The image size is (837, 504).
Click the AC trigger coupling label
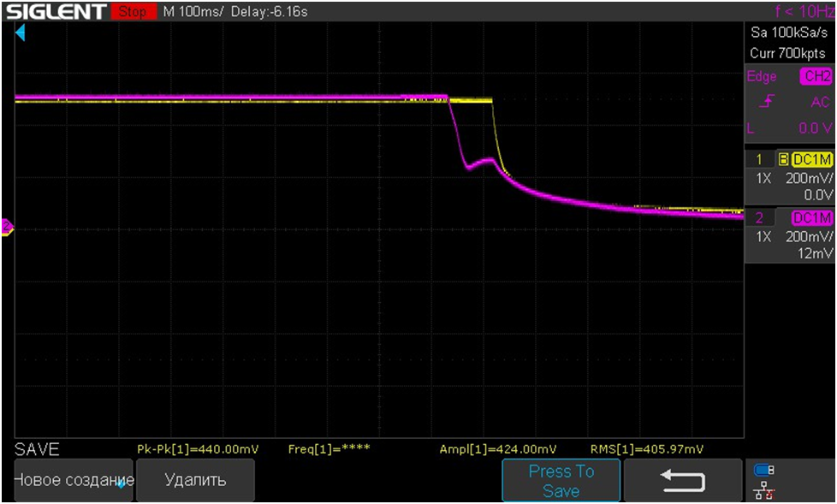[821, 102]
